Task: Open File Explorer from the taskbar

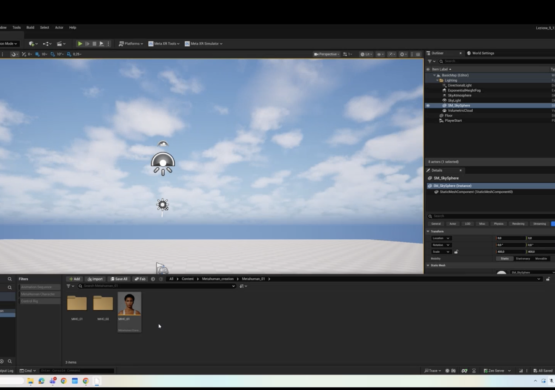Action: click(x=30, y=381)
